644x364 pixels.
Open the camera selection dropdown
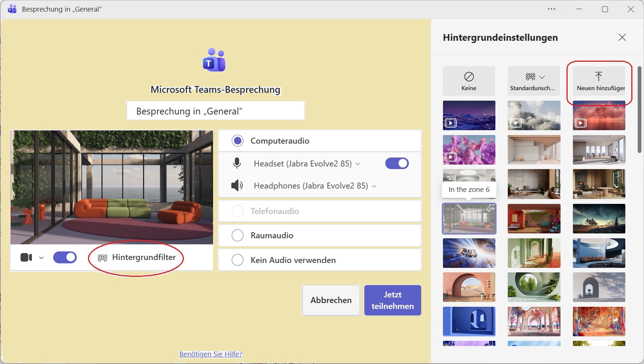(41, 257)
